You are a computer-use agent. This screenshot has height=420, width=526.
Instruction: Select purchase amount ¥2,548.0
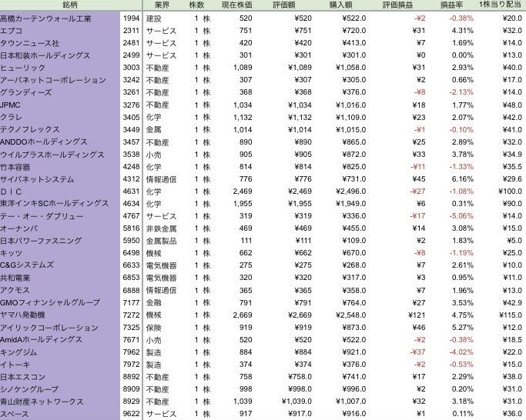(351, 315)
